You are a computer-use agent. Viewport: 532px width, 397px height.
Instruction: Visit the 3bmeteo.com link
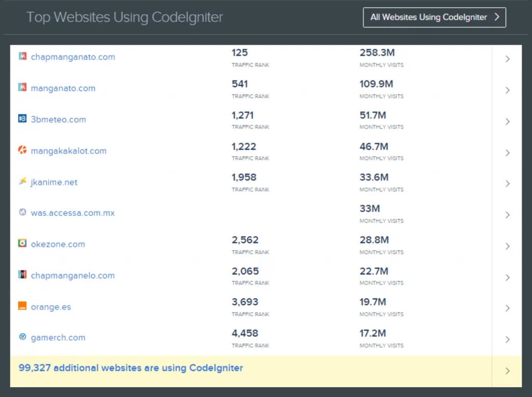58,119
